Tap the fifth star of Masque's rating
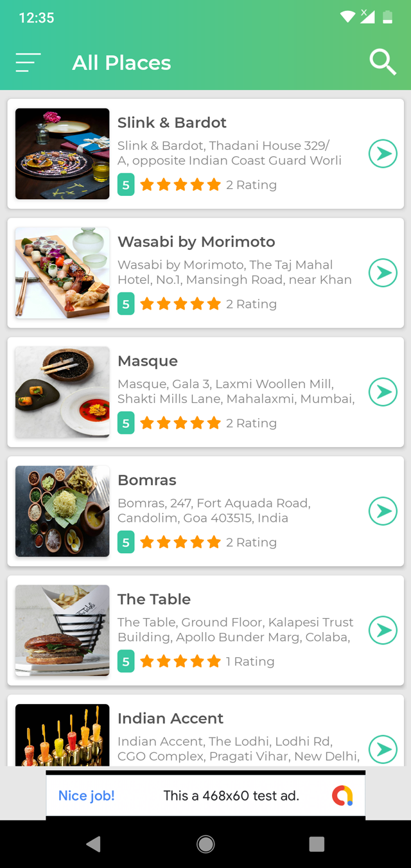The height and width of the screenshot is (868, 411). [x=212, y=423]
